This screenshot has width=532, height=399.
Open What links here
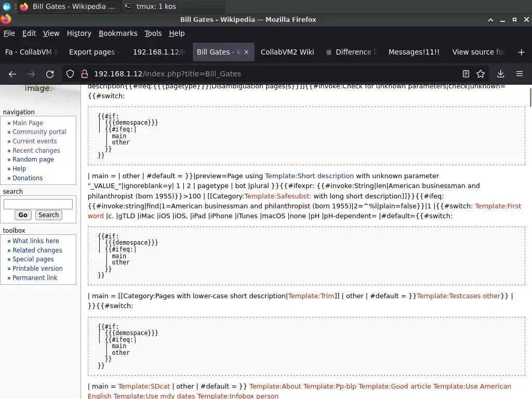(x=36, y=241)
